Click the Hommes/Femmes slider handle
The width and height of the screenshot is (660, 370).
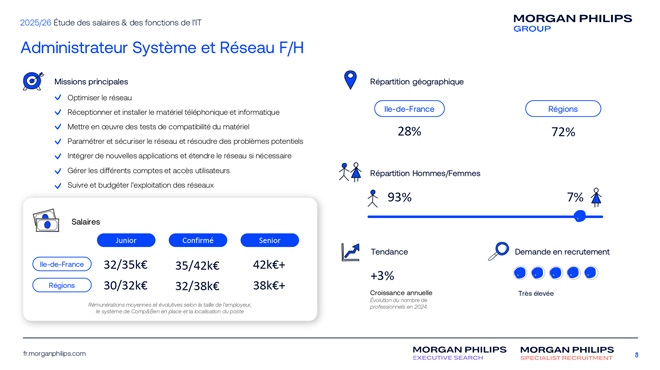pyautogui.click(x=580, y=216)
